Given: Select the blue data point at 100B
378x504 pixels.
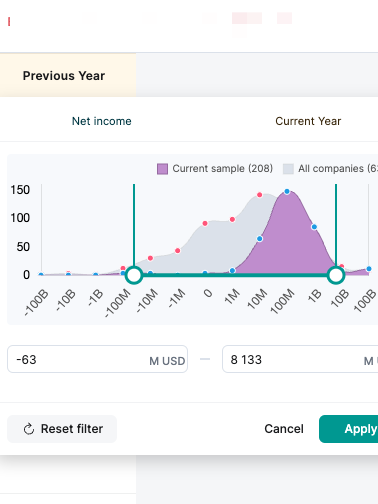Looking at the screenshot, I should coord(369,269).
